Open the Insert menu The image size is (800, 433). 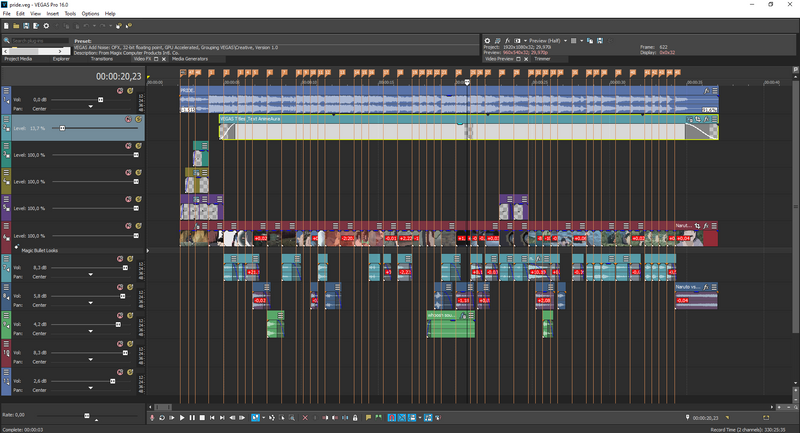(52, 14)
